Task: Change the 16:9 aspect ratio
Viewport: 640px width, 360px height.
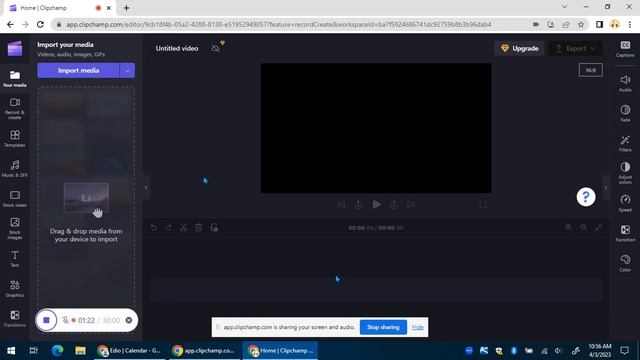Action: 591,70
